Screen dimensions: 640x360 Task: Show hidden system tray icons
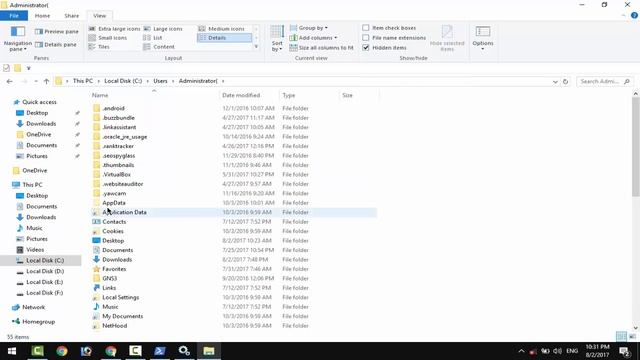point(521,351)
